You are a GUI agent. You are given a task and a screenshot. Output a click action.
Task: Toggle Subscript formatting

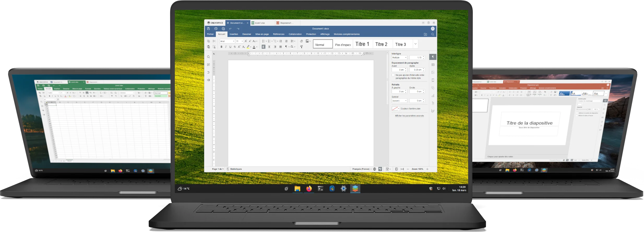[x=243, y=47]
